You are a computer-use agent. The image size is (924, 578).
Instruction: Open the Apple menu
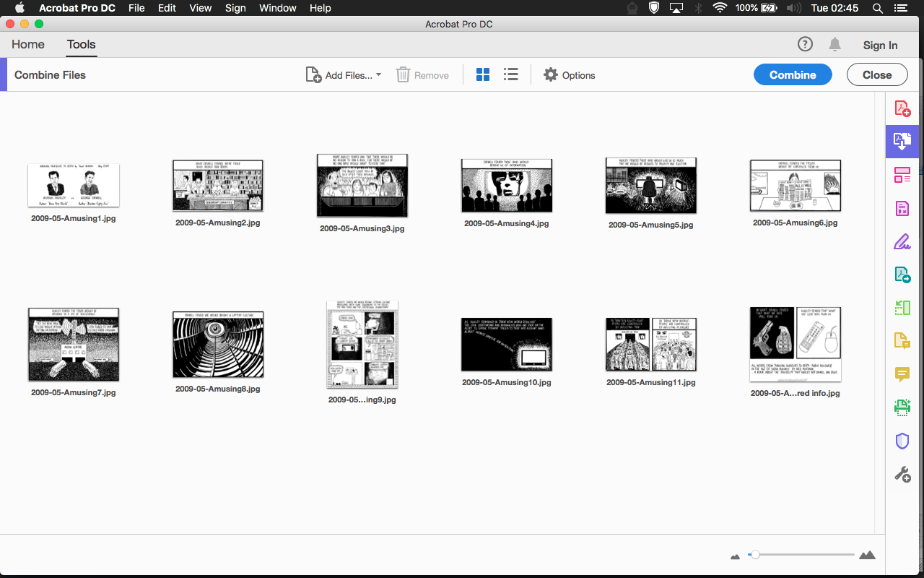click(19, 8)
